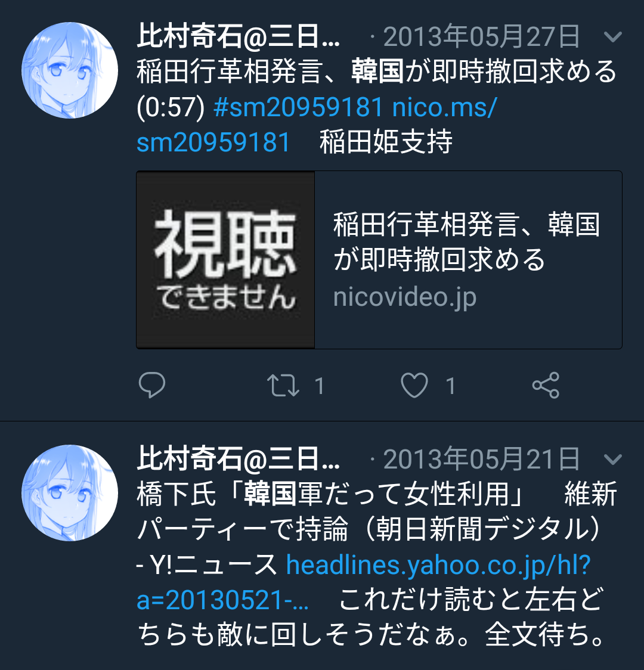
Task: Open the retweet count on first tweet
Action: (x=320, y=386)
